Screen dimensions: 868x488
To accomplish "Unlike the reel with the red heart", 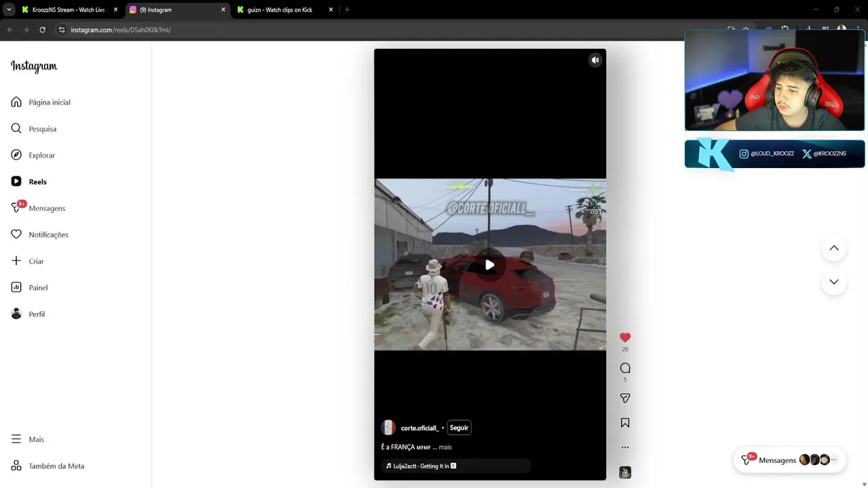I will [x=625, y=338].
